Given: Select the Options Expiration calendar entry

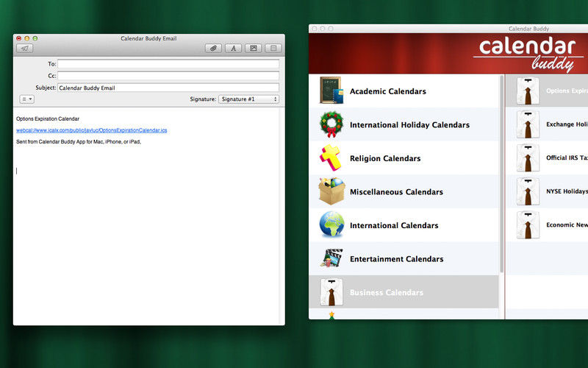Looking at the screenshot, I should (x=547, y=91).
